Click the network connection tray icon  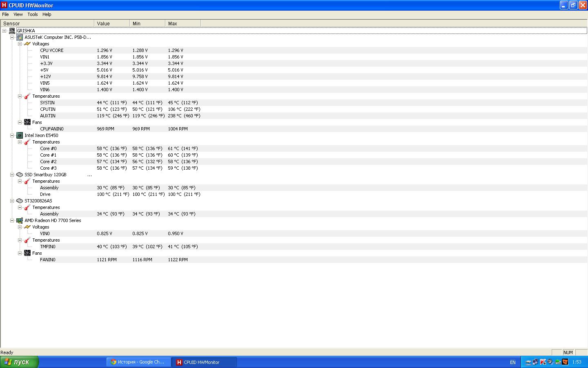[x=535, y=362]
